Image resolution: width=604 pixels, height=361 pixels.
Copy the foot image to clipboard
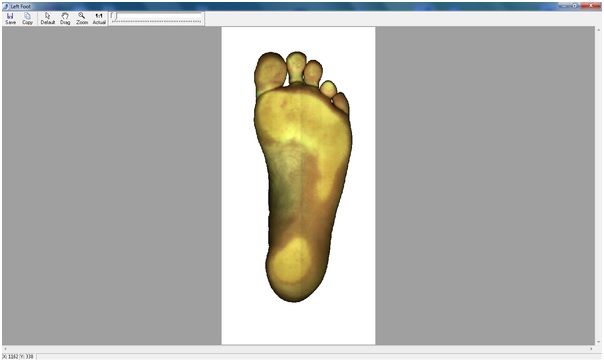pyautogui.click(x=27, y=18)
